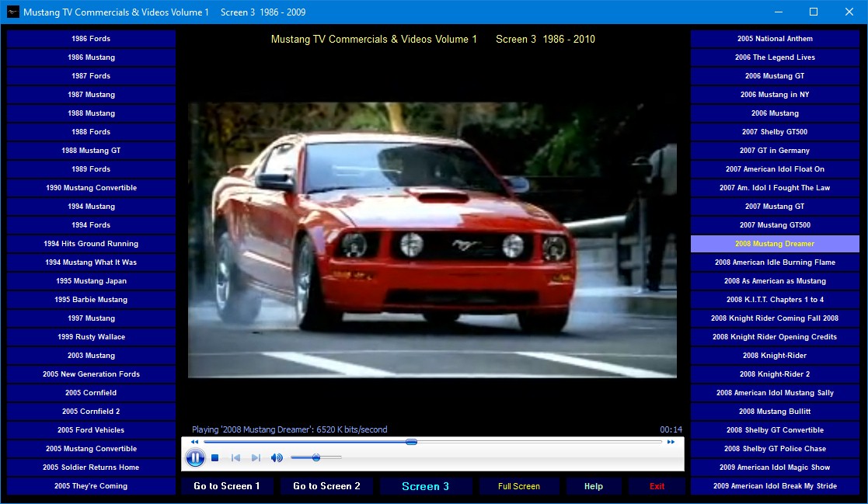The height and width of the screenshot is (504, 868).
Task: Play 2005 New Generation Fords
Action: click(x=92, y=374)
